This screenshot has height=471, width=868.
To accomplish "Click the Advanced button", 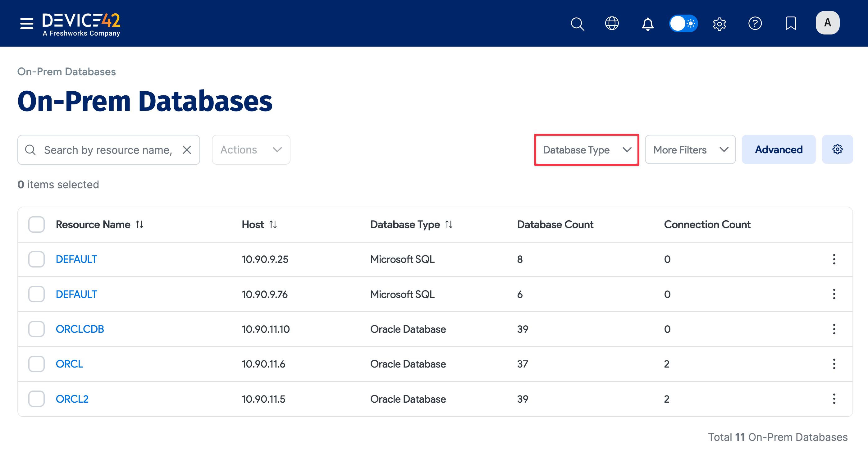I will (778, 149).
